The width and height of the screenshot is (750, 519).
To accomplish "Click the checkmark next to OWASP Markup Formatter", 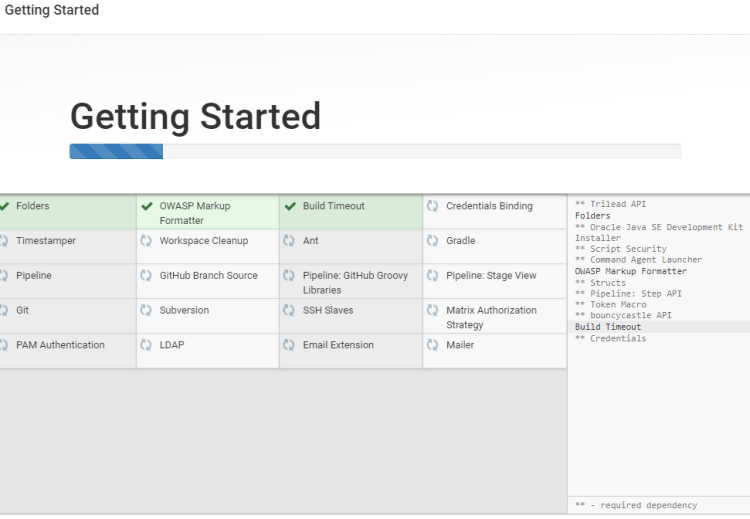I will coord(147,206).
